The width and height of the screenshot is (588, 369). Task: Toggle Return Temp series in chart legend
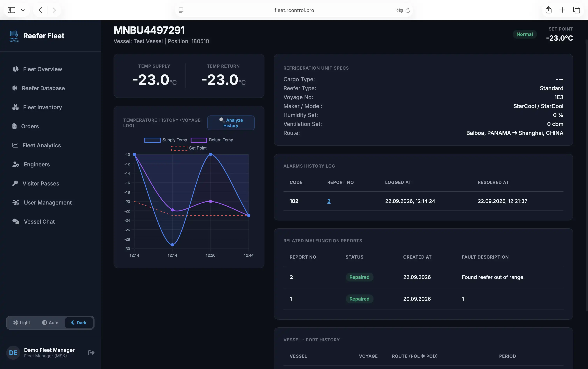click(x=212, y=140)
